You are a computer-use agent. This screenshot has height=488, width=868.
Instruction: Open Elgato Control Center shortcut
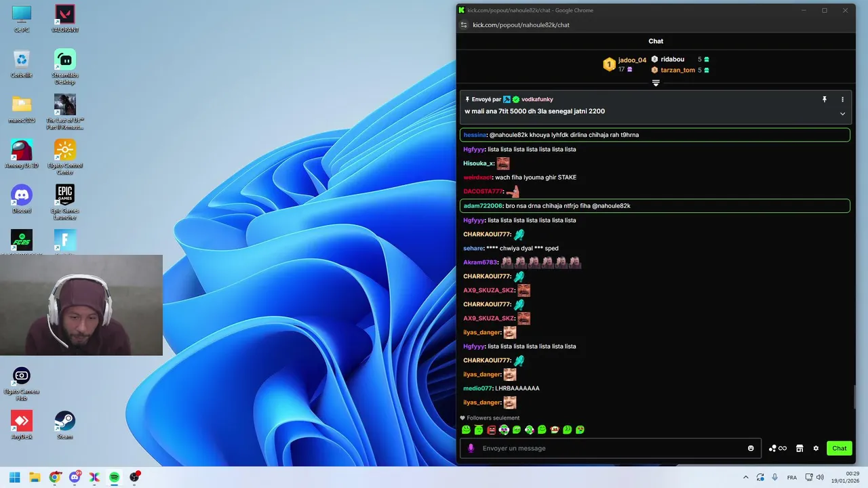click(65, 157)
